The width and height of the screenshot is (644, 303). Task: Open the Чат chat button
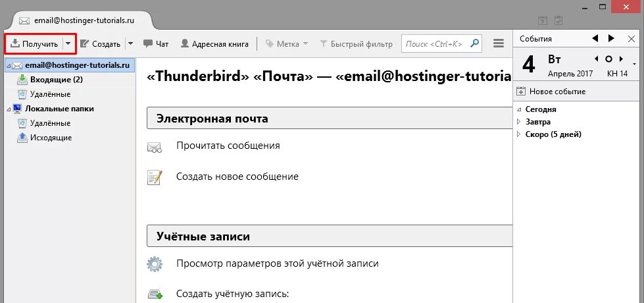tap(156, 44)
